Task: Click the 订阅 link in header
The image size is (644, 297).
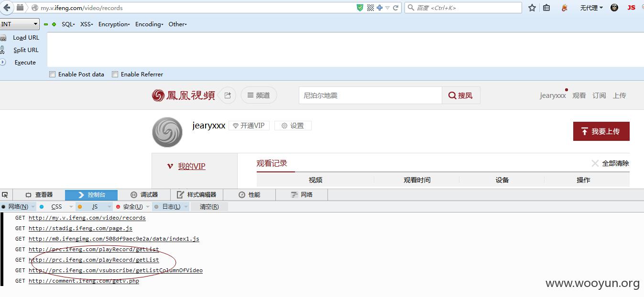Action: [x=599, y=95]
